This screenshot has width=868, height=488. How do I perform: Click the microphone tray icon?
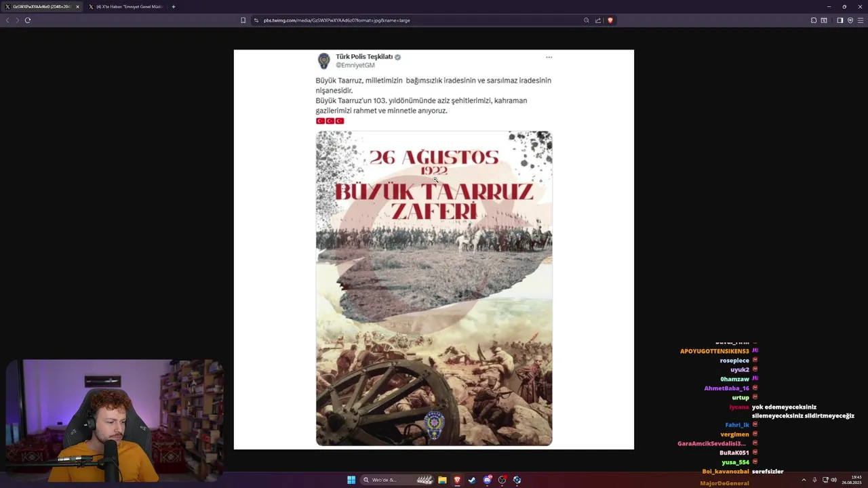tap(814, 480)
